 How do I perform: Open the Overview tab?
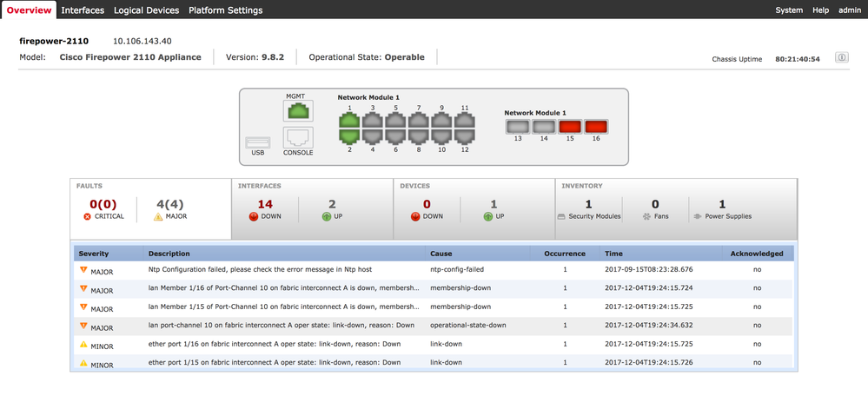pyautogui.click(x=28, y=10)
